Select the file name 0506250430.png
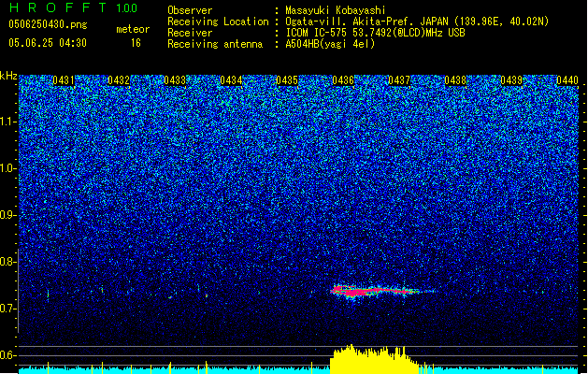The height and width of the screenshot is (374, 588). [48, 24]
